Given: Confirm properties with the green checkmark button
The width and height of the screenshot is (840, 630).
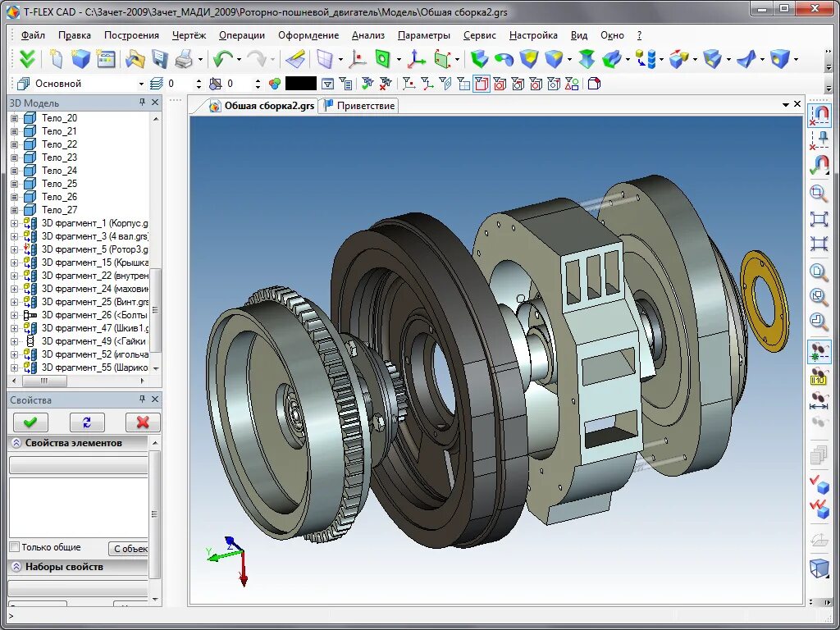Looking at the screenshot, I should tap(30, 422).
